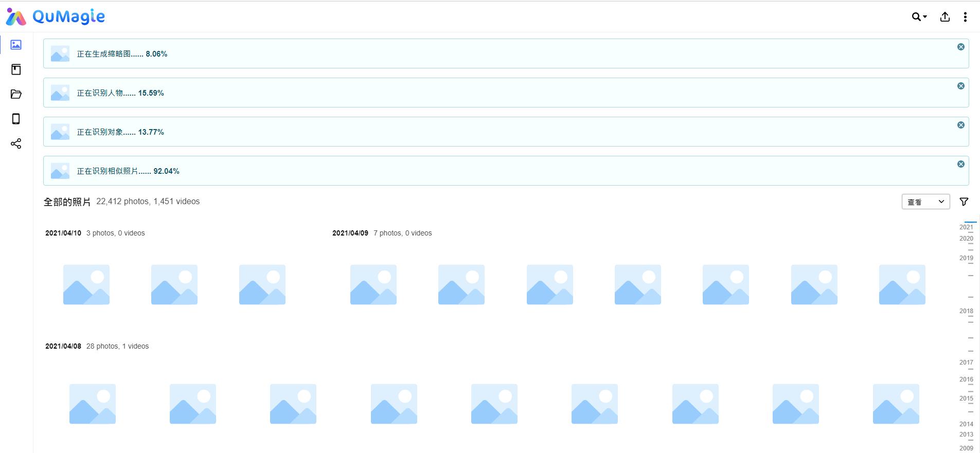
Task: Jump to 2015 on the timeline
Action: [966, 398]
